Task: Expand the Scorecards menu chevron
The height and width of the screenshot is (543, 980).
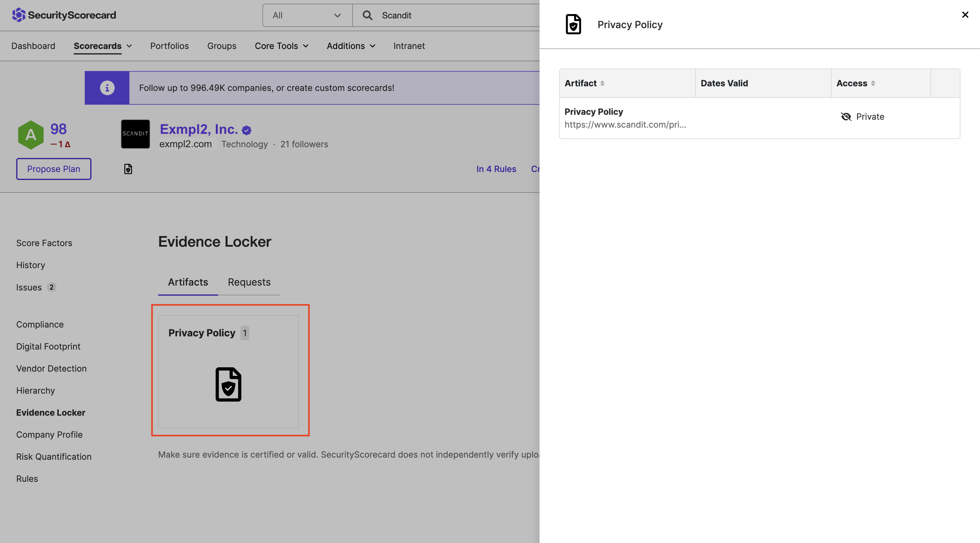Action: 129,46
